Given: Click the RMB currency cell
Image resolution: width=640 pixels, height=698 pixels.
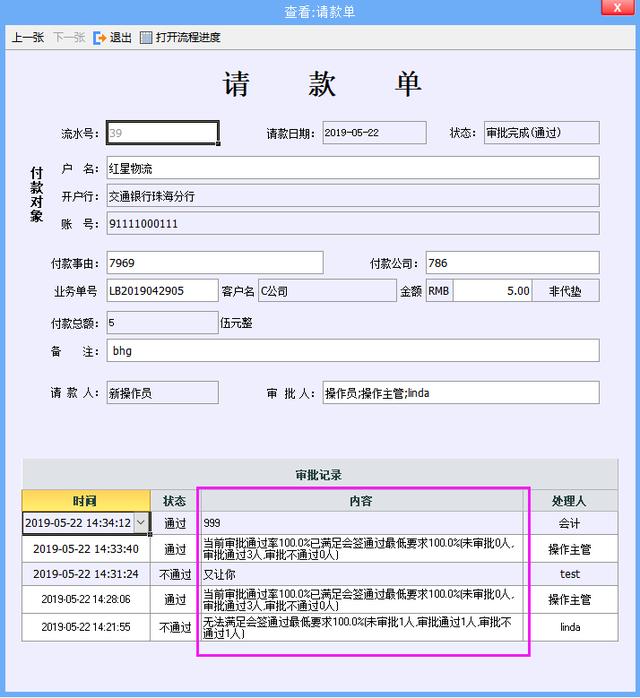Looking at the screenshot, I should (439, 291).
